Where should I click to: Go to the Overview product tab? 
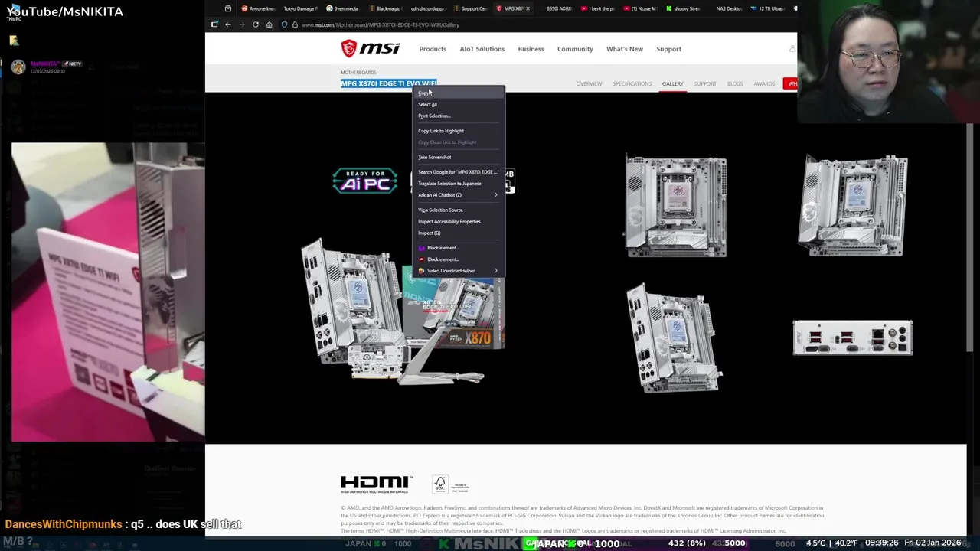[589, 83]
